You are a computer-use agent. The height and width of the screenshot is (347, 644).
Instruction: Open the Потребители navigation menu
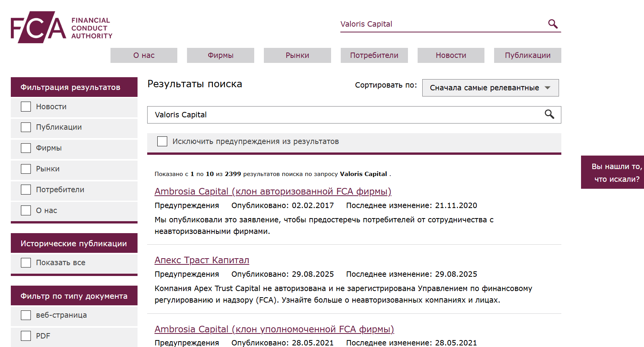[x=374, y=55]
